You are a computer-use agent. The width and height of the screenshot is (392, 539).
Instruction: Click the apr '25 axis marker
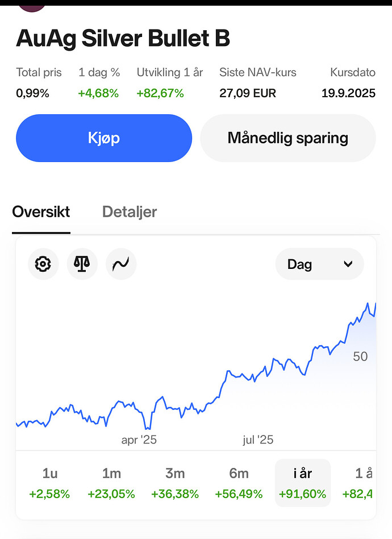coord(139,440)
